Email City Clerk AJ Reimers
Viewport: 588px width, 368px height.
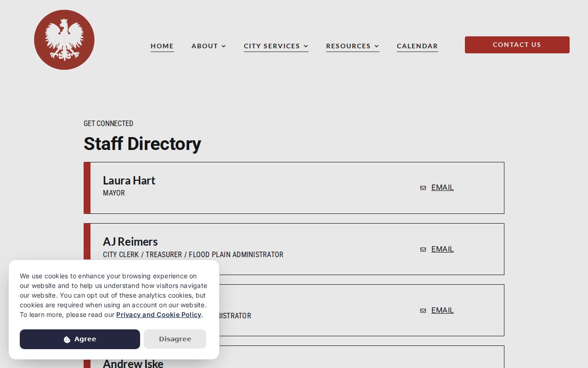pyautogui.click(x=442, y=249)
